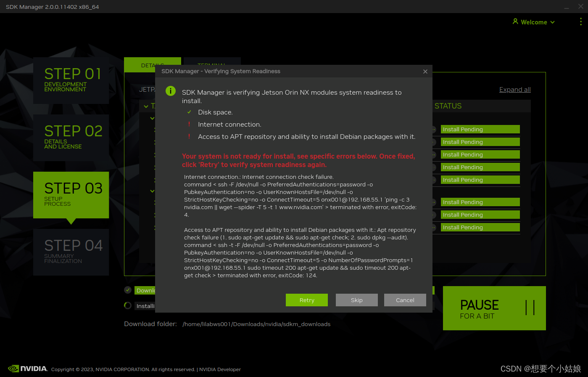Screen dimensions: 588x377
Task: Click the PAUSE FOR A BIT button
Action: pos(494,308)
